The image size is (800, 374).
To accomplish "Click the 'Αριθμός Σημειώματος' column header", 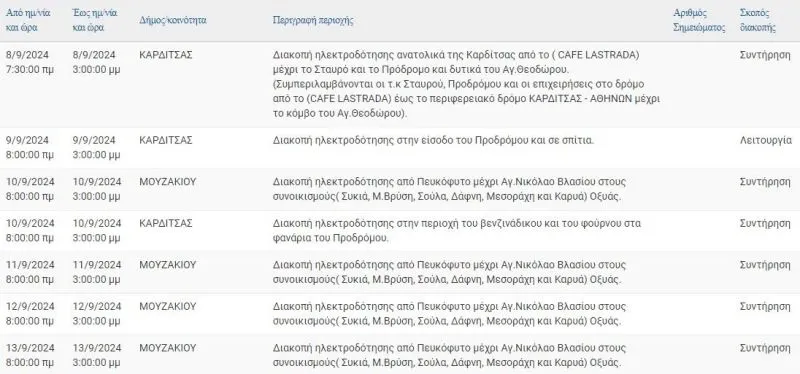I will (699, 20).
